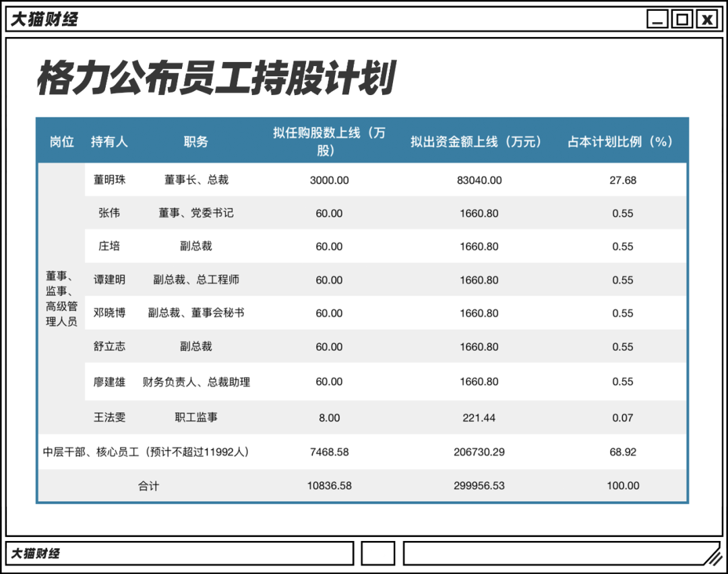Click the name 谭建明

(110, 279)
